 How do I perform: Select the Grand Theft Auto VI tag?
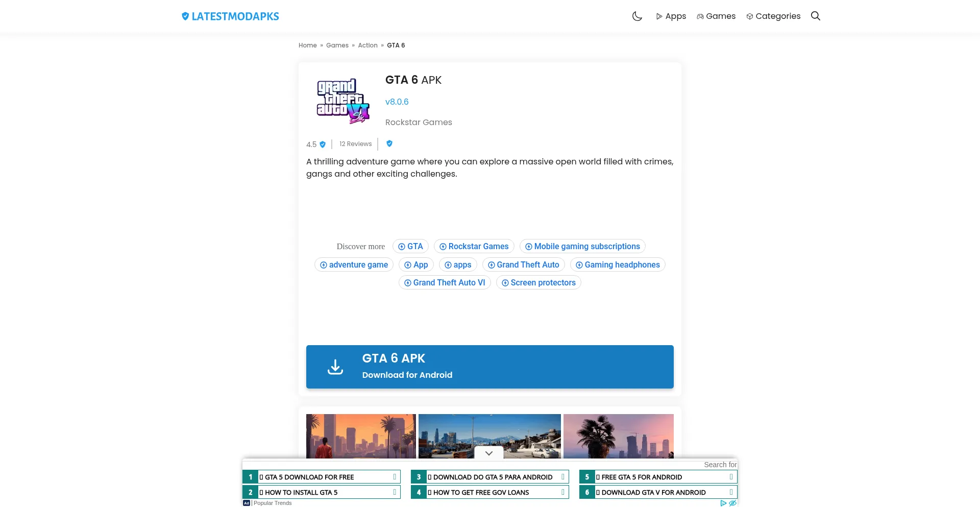tap(445, 283)
